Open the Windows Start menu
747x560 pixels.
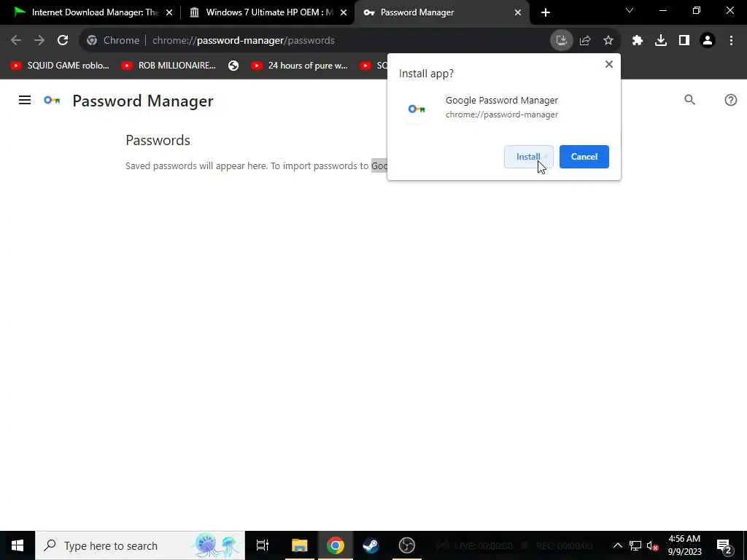[x=18, y=545]
